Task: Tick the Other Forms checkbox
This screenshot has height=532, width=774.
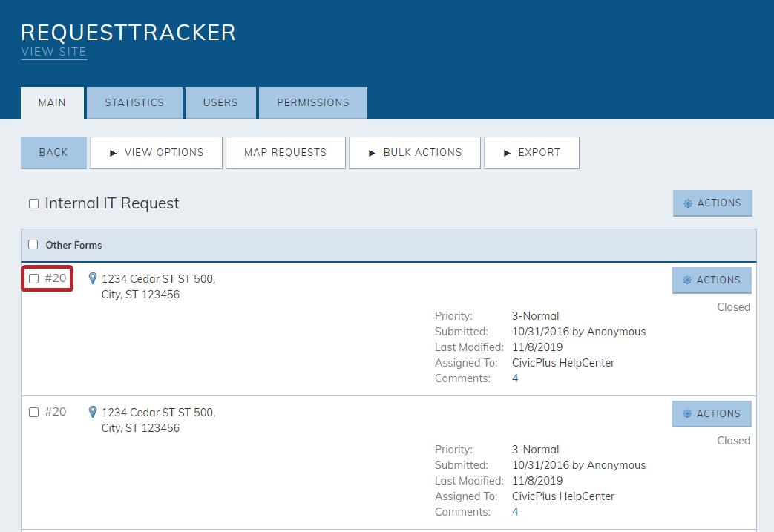Action: (x=33, y=245)
